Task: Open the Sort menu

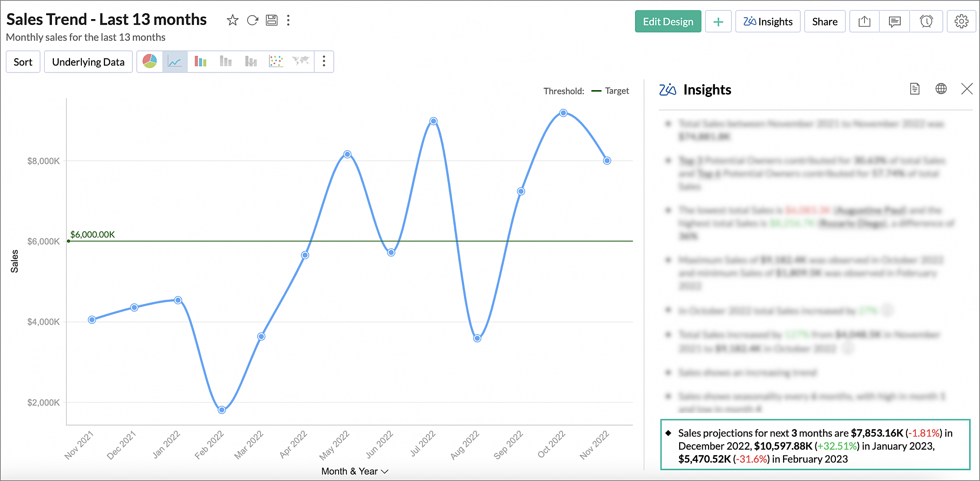Action: click(x=23, y=62)
